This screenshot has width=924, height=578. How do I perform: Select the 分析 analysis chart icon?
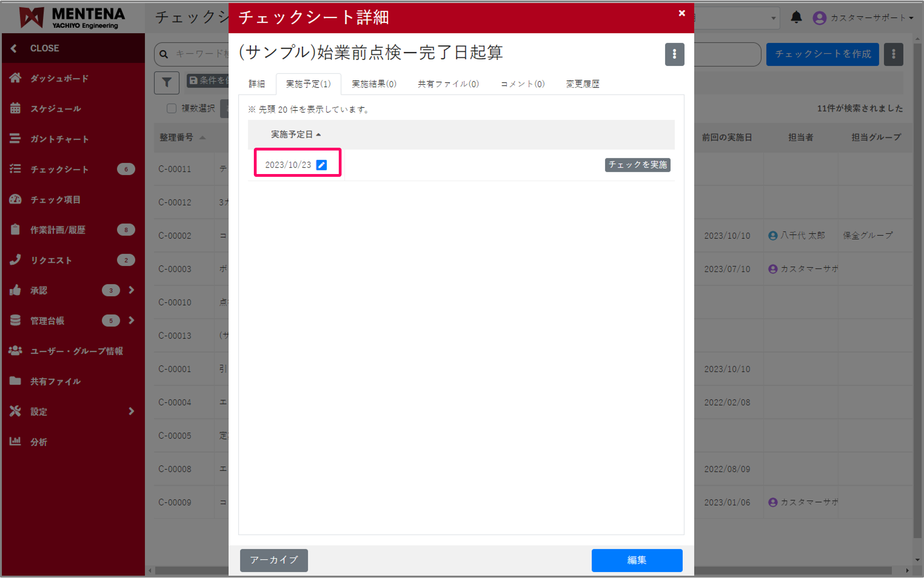tap(15, 441)
